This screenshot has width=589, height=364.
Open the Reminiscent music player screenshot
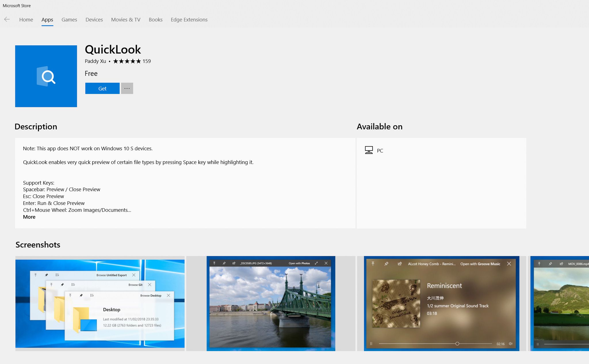click(441, 303)
